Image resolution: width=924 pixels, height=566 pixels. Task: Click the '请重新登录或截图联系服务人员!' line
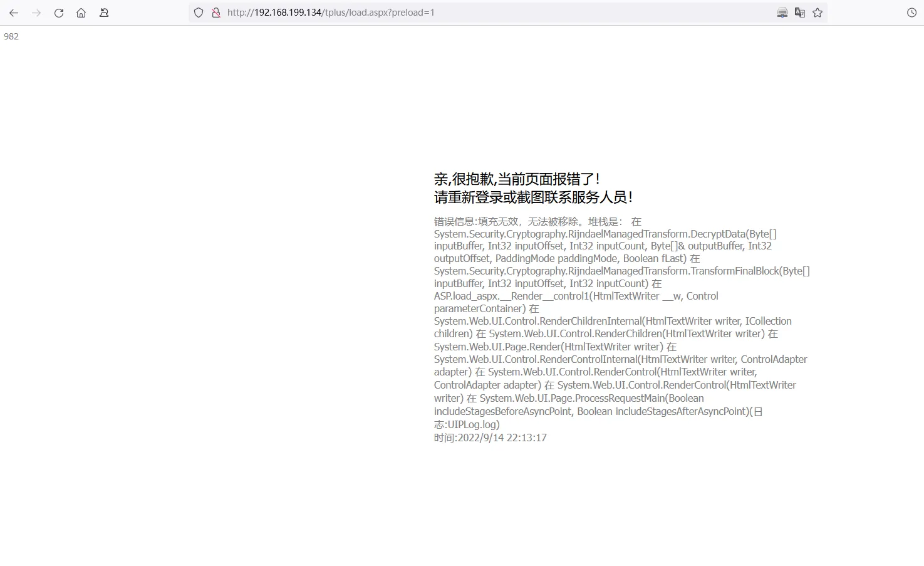click(533, 197)
